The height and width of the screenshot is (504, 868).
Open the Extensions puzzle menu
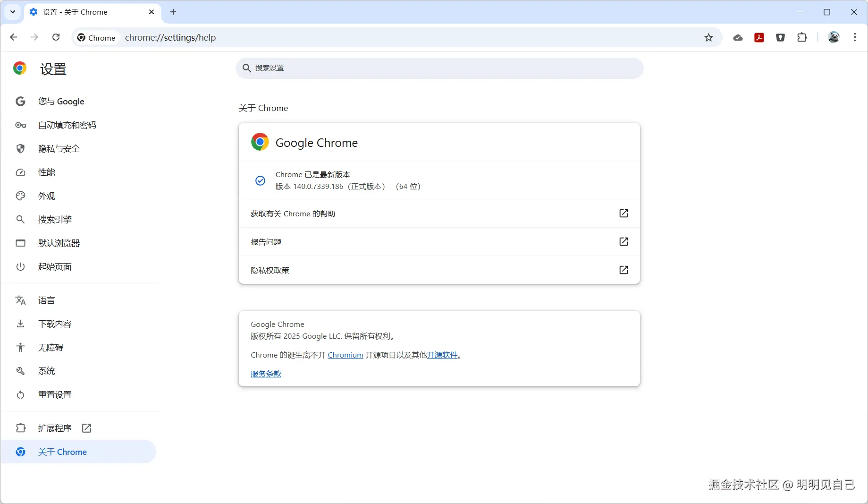(802, 37)
